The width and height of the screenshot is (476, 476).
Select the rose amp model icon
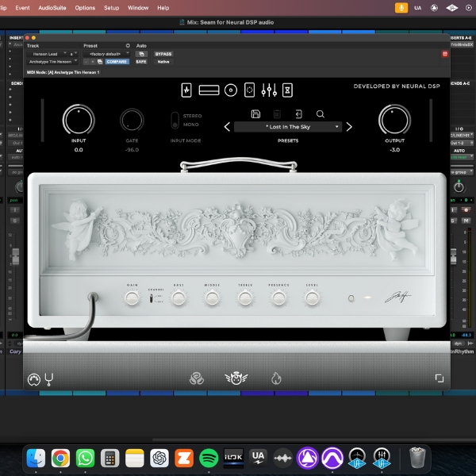[197, 378]
